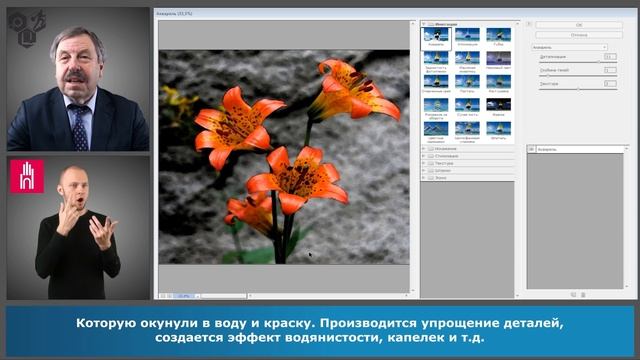Click the effect layers vertical scrollbar
The image size is (640, 360).
627,217
